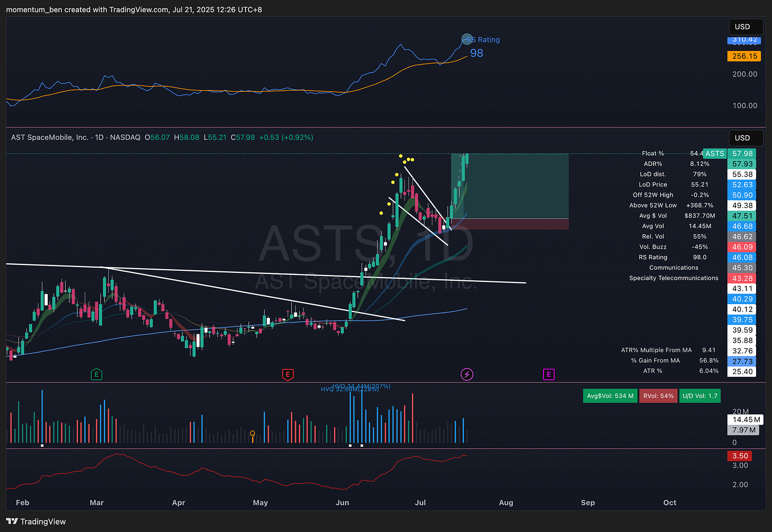Click the 27.73 blue price label
772x532 pixels.
point(742,361)
